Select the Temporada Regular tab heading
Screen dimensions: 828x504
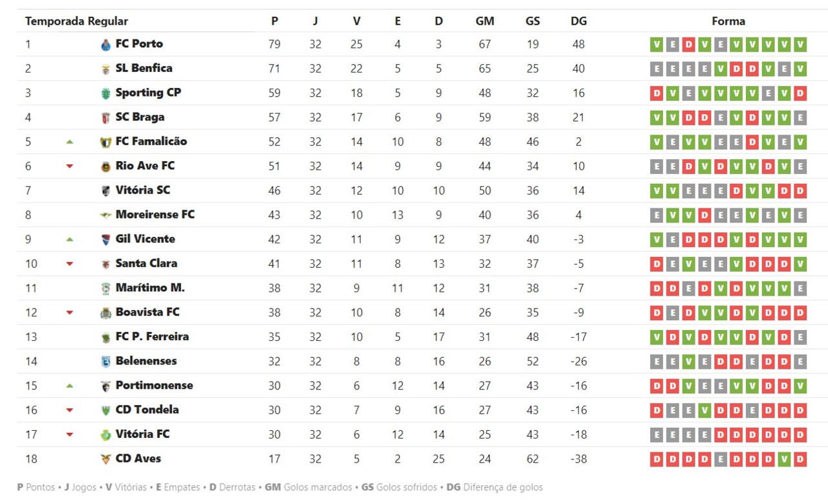[x=76, y=21]
